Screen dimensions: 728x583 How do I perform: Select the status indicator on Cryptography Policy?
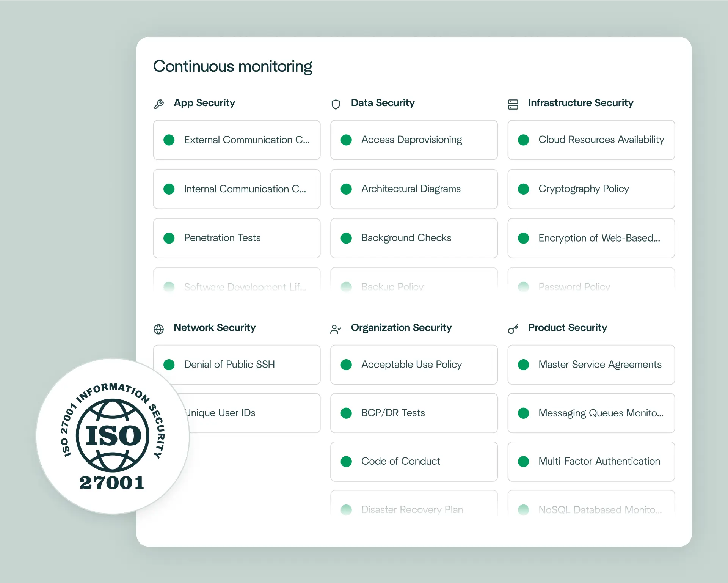[x=523, y=189]
